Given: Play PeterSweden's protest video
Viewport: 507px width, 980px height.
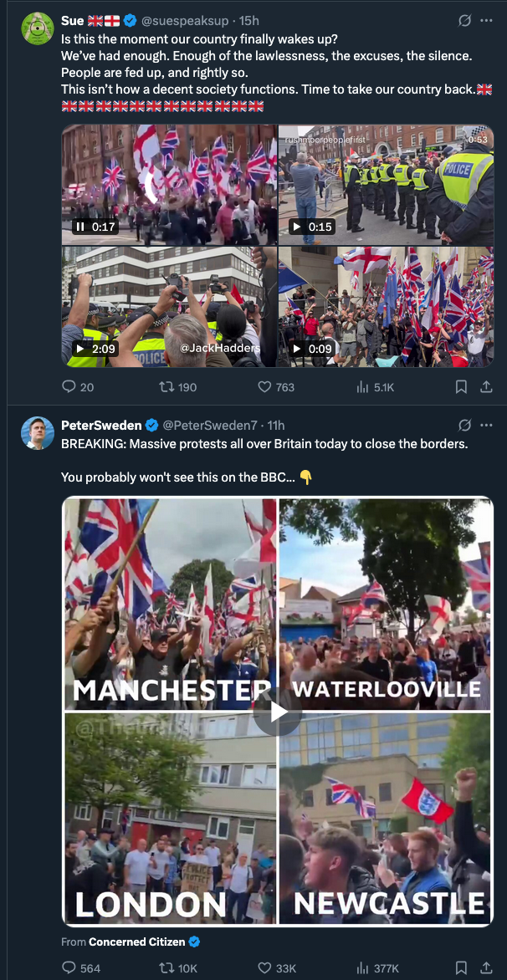Looking at the screenshot, I should coord(277,712).
